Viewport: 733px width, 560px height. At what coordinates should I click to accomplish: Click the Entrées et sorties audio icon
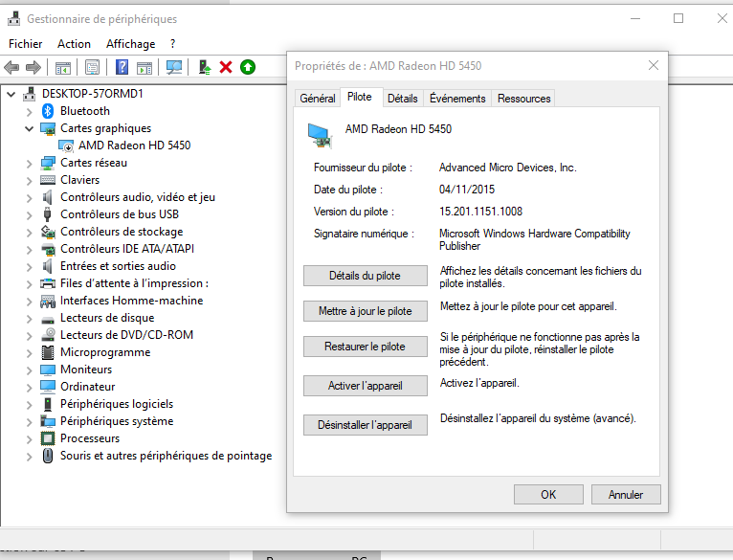48,266
